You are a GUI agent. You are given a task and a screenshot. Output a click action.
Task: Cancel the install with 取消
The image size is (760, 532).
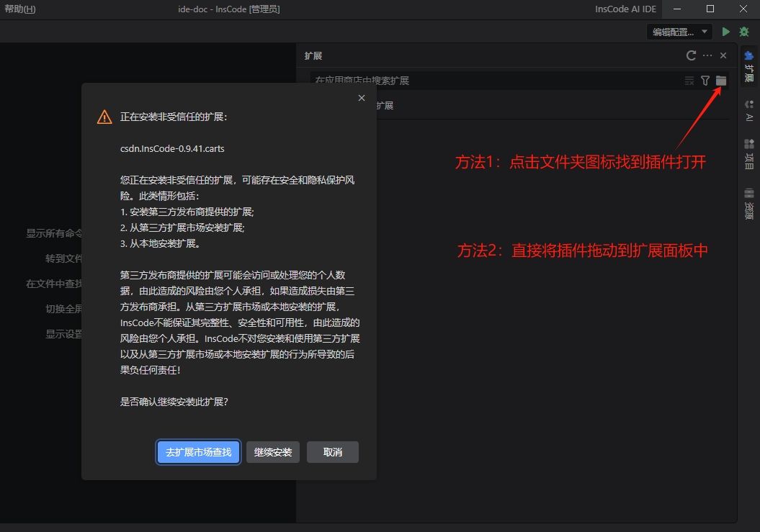[333, 452]
